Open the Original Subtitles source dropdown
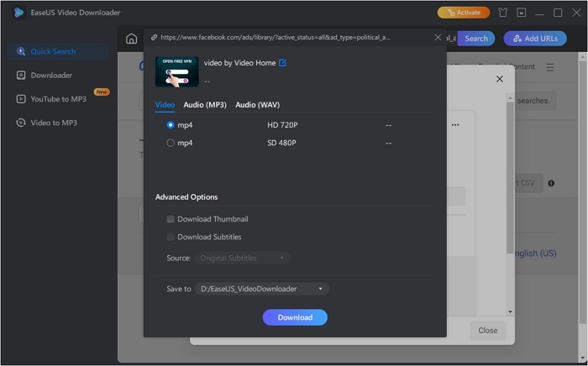 243,258
